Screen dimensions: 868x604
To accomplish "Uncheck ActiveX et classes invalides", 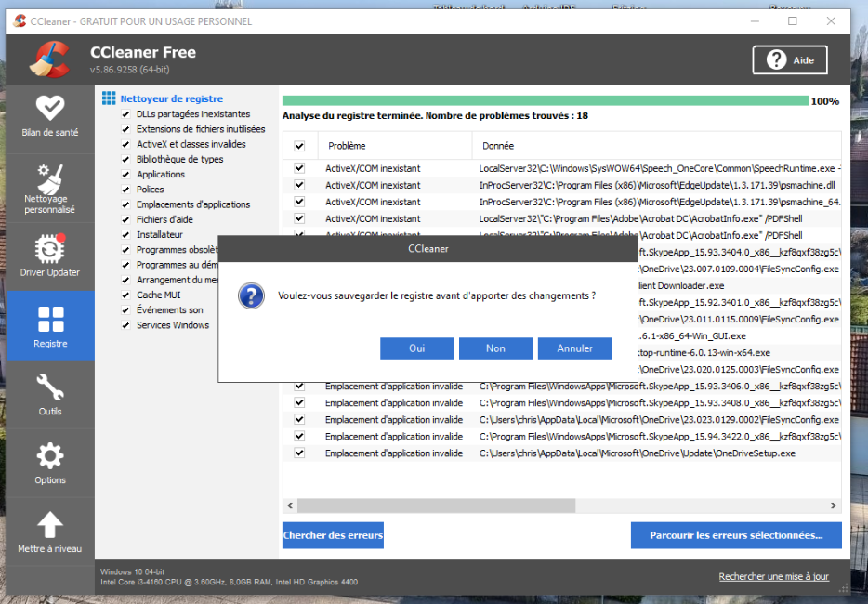I will pyautogui.click(x=125, y=144).
